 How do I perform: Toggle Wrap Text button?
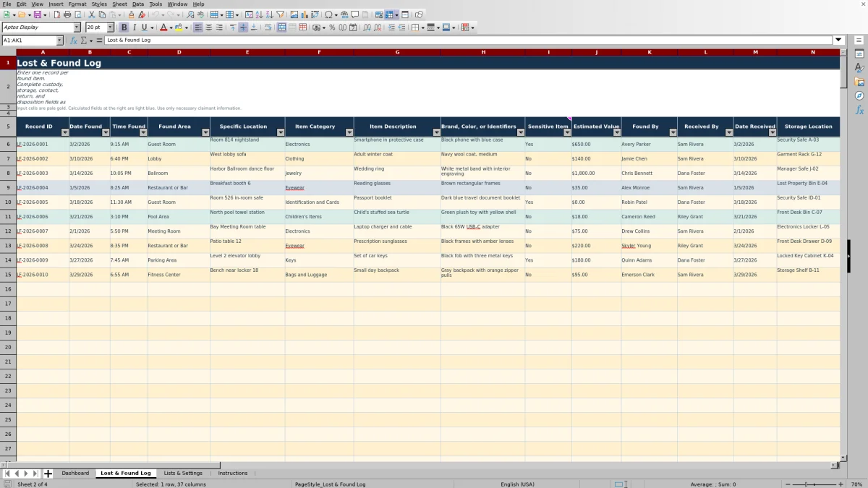coord(268,27)
